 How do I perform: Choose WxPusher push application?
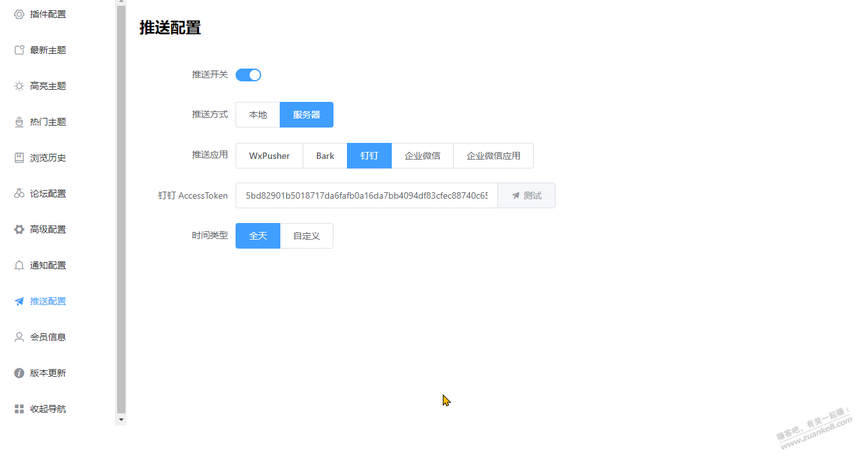pyautogui.click(x=269, y=156)
